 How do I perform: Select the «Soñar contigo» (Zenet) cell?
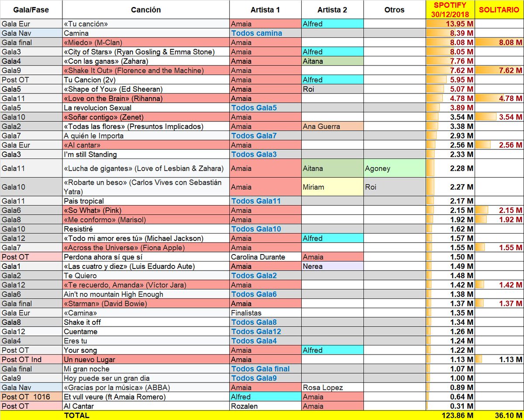point(146,117)
